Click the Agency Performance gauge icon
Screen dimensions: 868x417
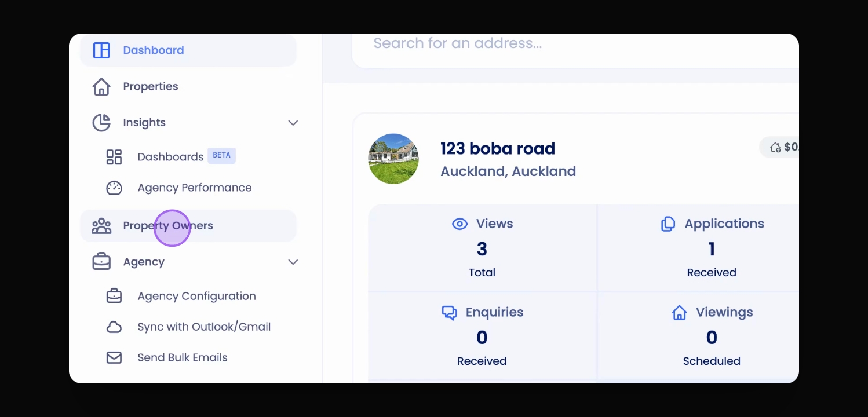[x=114, y=188]
